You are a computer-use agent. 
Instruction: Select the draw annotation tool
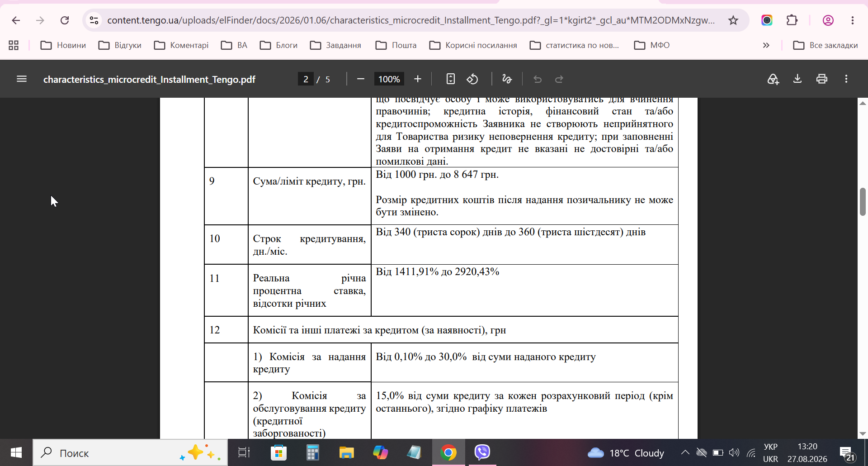507,79
